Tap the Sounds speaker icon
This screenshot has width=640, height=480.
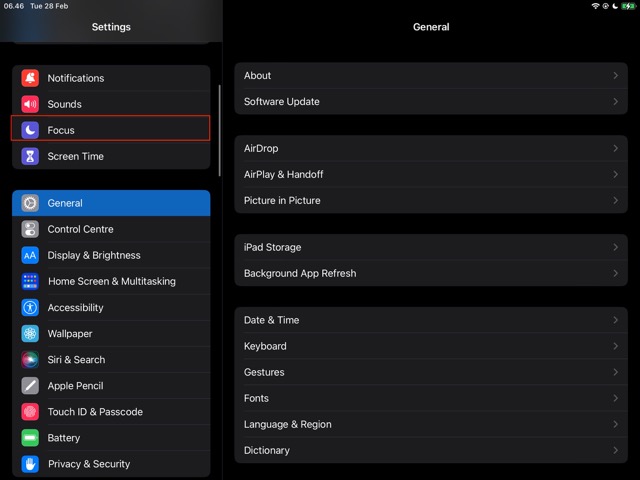pos(30,104)
